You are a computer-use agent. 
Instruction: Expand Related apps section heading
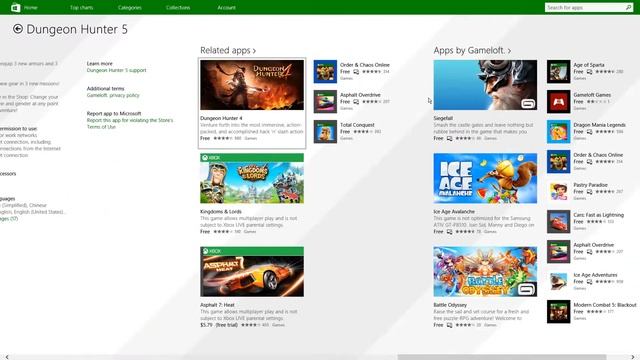(x=228, y=50)
